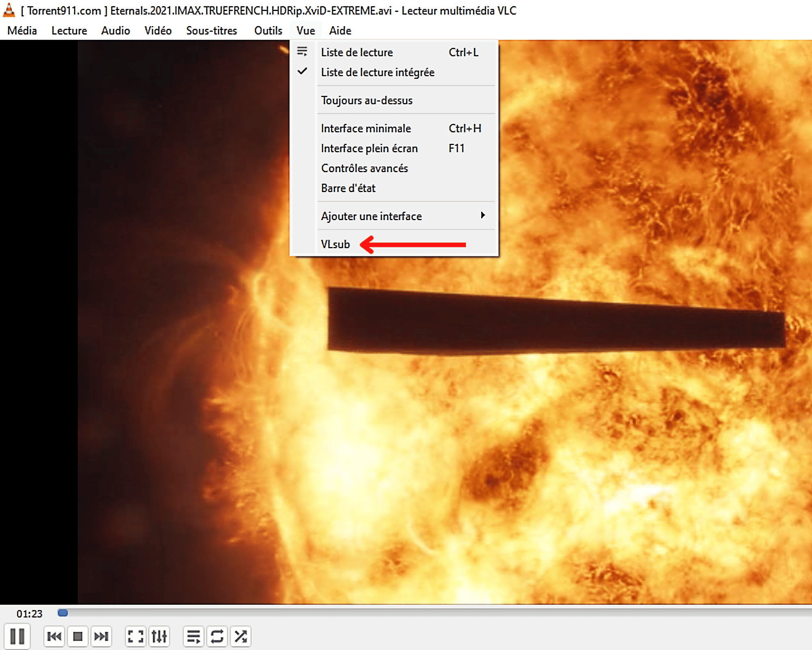Click the VLC cone icon in title bar
Screen dimensions: 812x650
coord(9,11)
